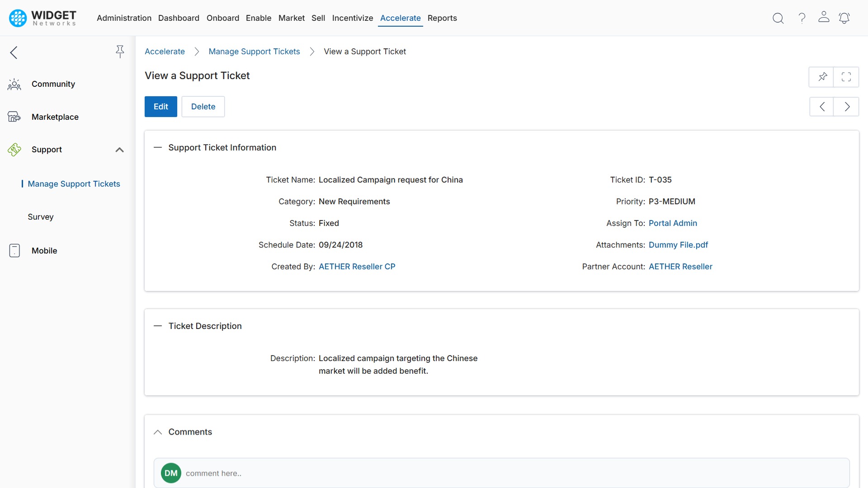Screen dimensions: 868x488
Task: Click the Edit button
Action: (x=160, y=107)
